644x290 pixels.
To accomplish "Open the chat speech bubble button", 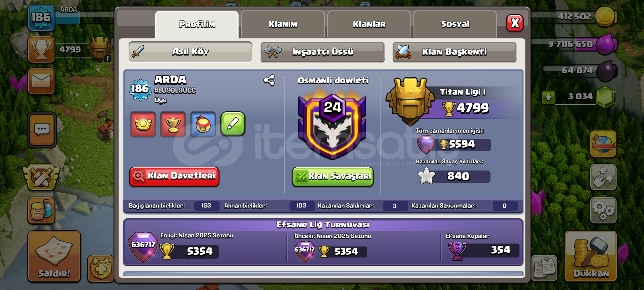I will tap(42, 130).
